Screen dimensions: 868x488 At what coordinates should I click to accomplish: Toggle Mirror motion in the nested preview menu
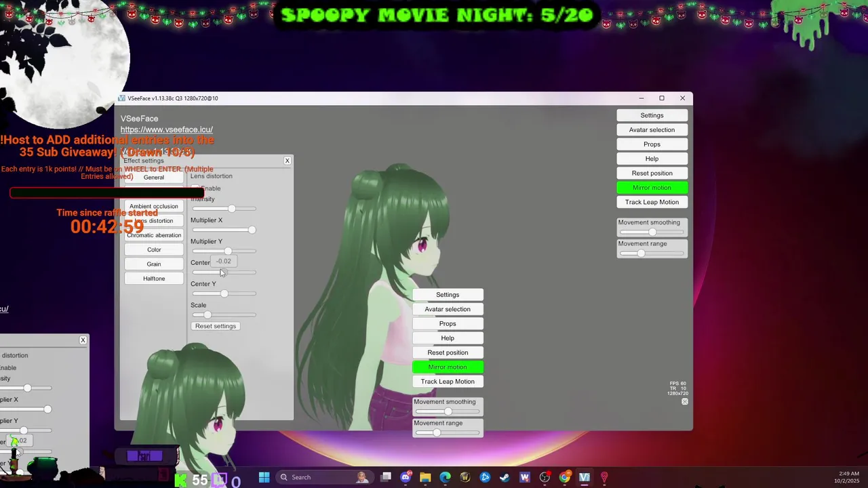click(448, 367)
